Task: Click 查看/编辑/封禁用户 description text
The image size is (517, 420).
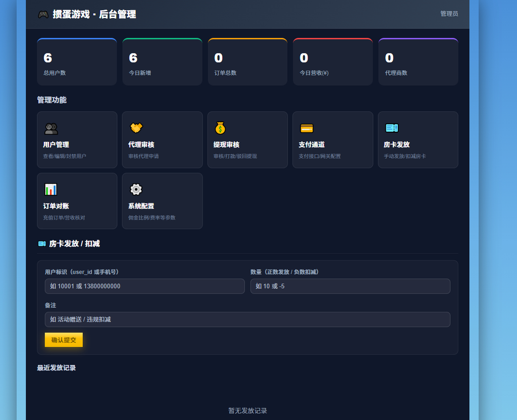Action: click(65, 156)
